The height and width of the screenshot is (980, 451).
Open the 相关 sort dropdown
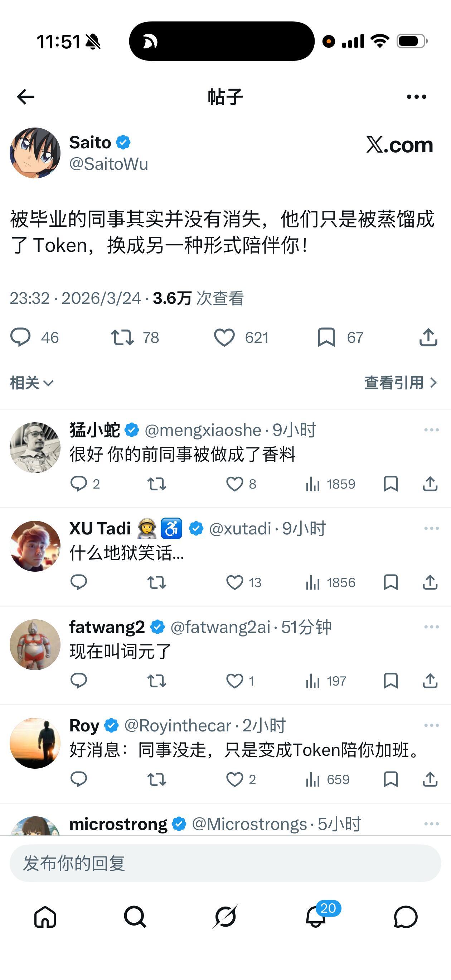click(x=30, y=383)
